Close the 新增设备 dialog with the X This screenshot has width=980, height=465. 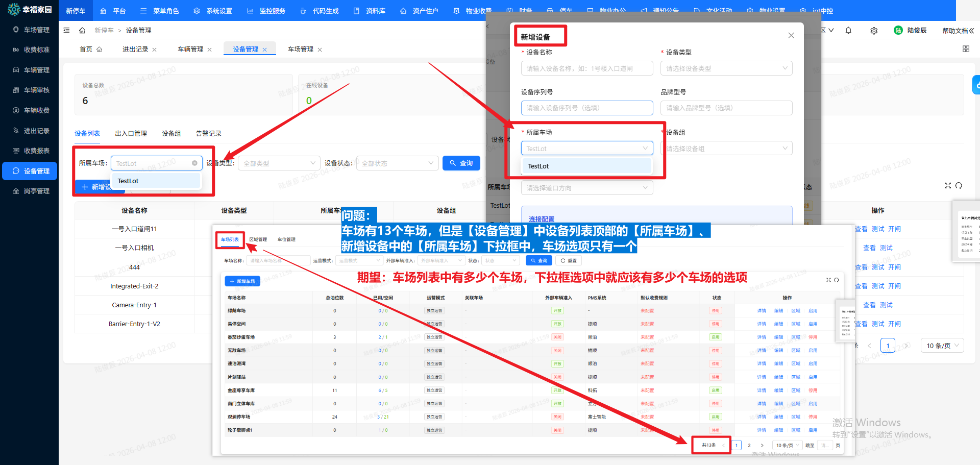click(791, 35)
